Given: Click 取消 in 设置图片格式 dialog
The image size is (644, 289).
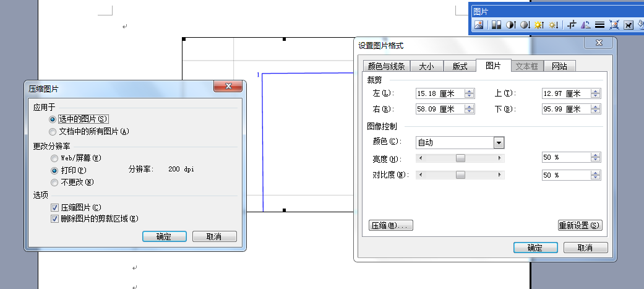Looking at the screenshot, I should 586,248.
